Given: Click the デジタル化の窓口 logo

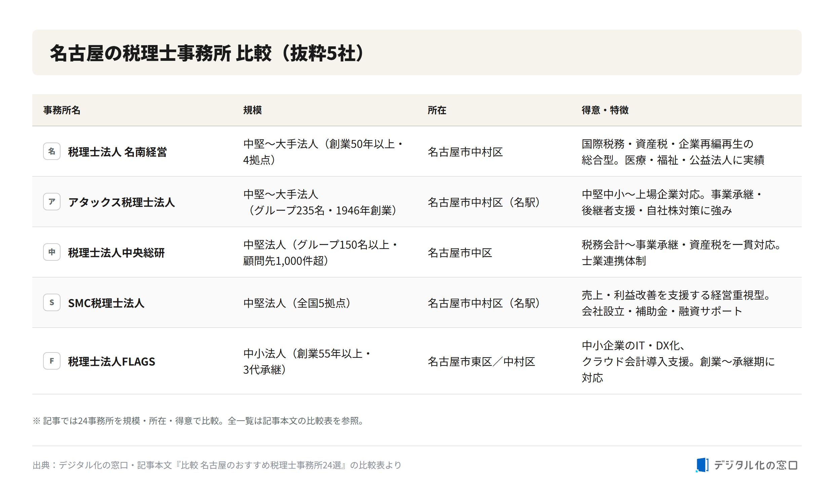Looking at the screenshot, I should click(x=747, y=465).
